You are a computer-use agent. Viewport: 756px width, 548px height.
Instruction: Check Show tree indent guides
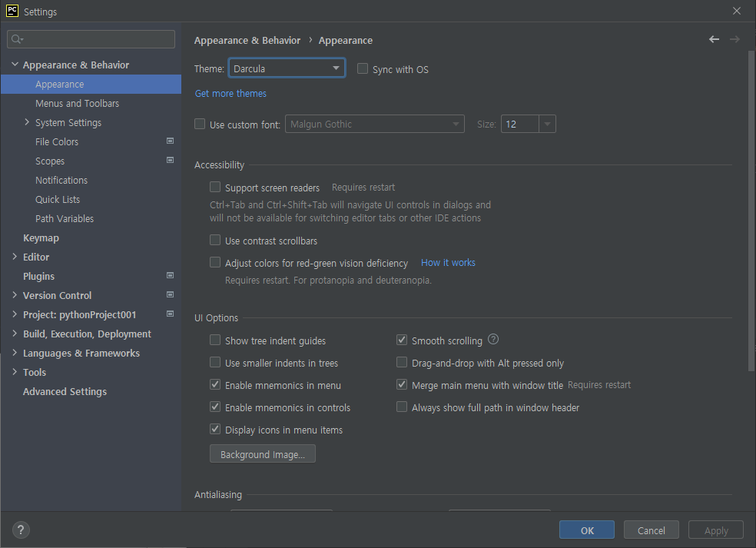coord(215,340)
